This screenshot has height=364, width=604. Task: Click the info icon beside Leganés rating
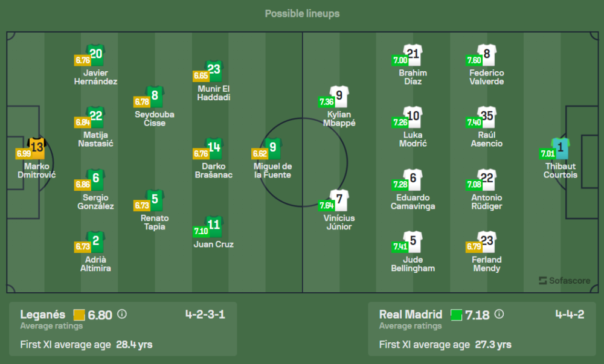(x=122, y=315)
